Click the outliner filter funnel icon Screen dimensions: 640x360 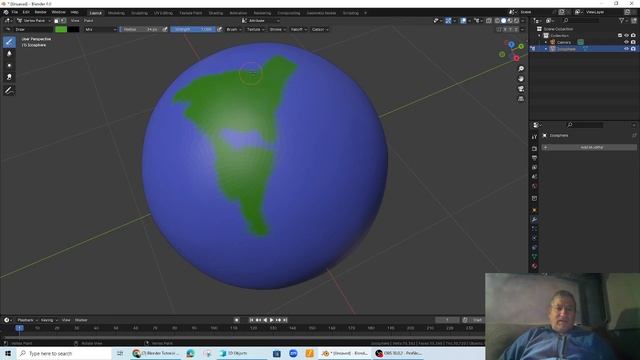pyautogui.click(x=621, y=20)
